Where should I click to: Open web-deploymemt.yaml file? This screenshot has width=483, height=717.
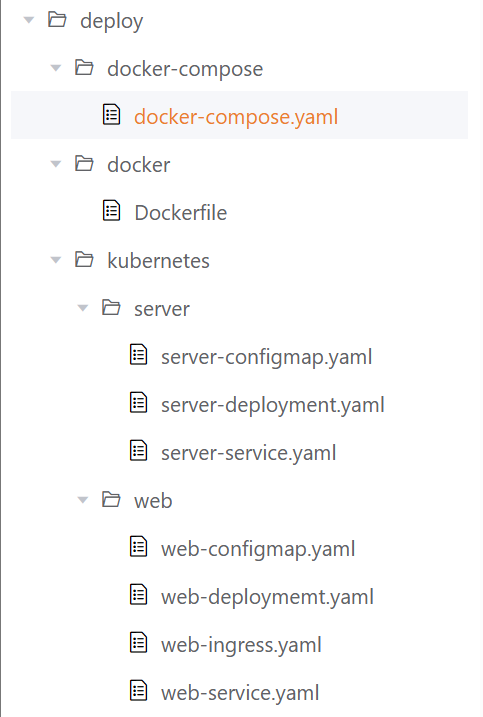267,597
